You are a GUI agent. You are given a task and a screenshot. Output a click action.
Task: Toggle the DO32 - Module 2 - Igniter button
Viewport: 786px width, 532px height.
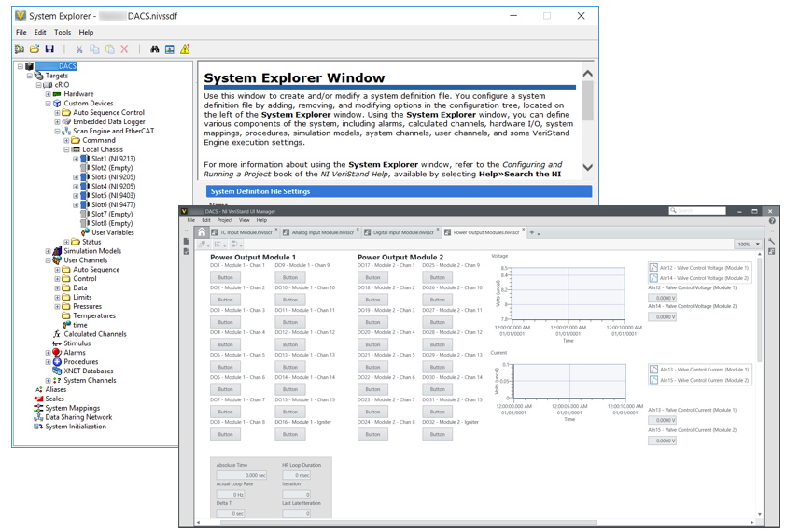coord(437,434)
